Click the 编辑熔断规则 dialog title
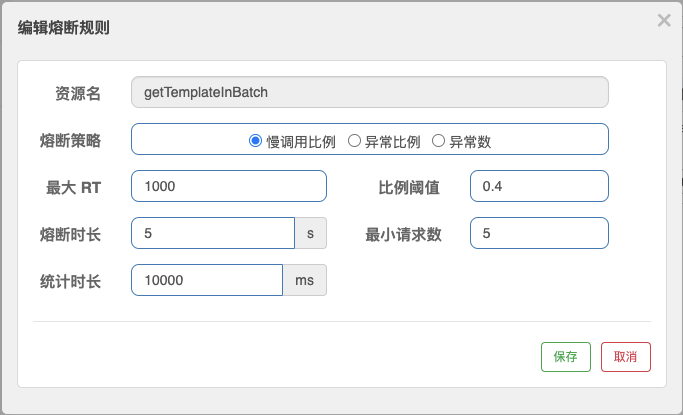Image resolution: width=683 pixels, height=415 pixels. click(64, 28)
